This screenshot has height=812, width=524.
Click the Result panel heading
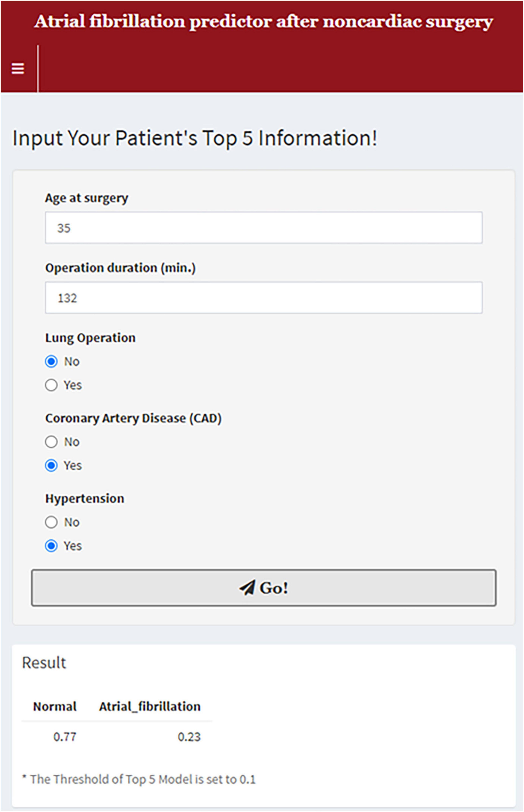(44, 663)
